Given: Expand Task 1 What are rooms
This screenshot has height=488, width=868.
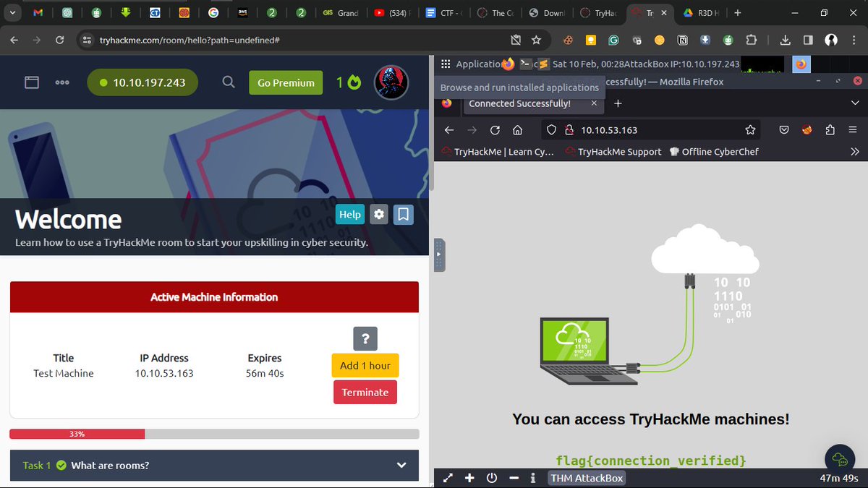Looking at the screenshot, I should tap(214, 465).
